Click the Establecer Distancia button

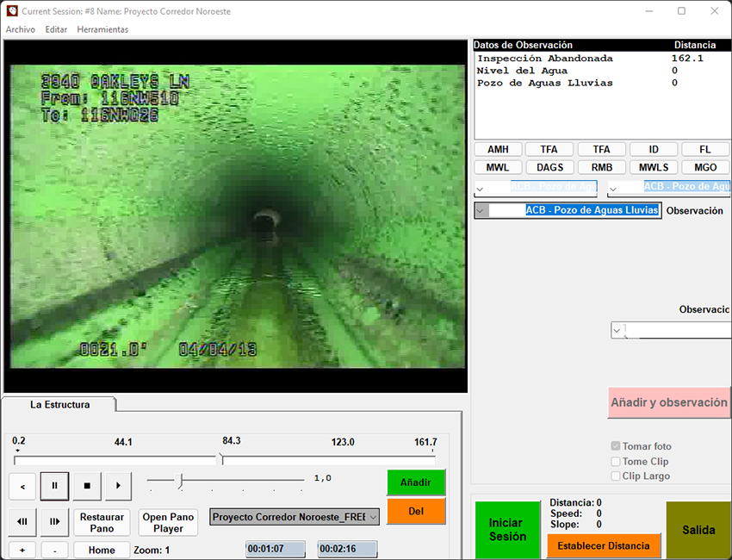604,546
